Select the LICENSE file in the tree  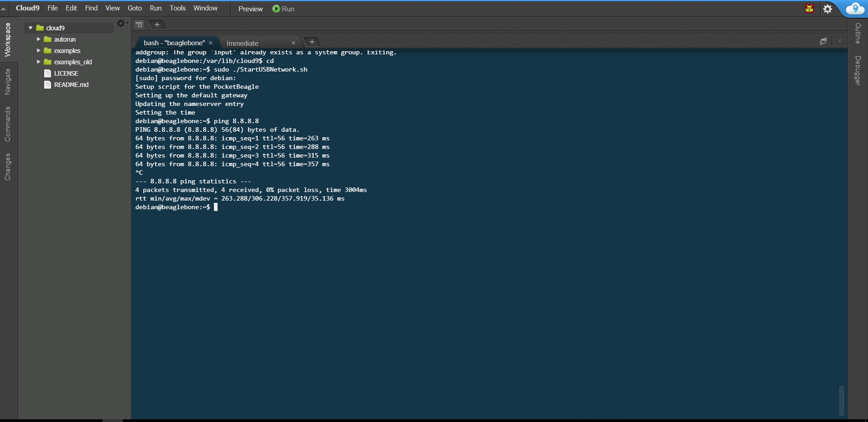tap(67, 73)
